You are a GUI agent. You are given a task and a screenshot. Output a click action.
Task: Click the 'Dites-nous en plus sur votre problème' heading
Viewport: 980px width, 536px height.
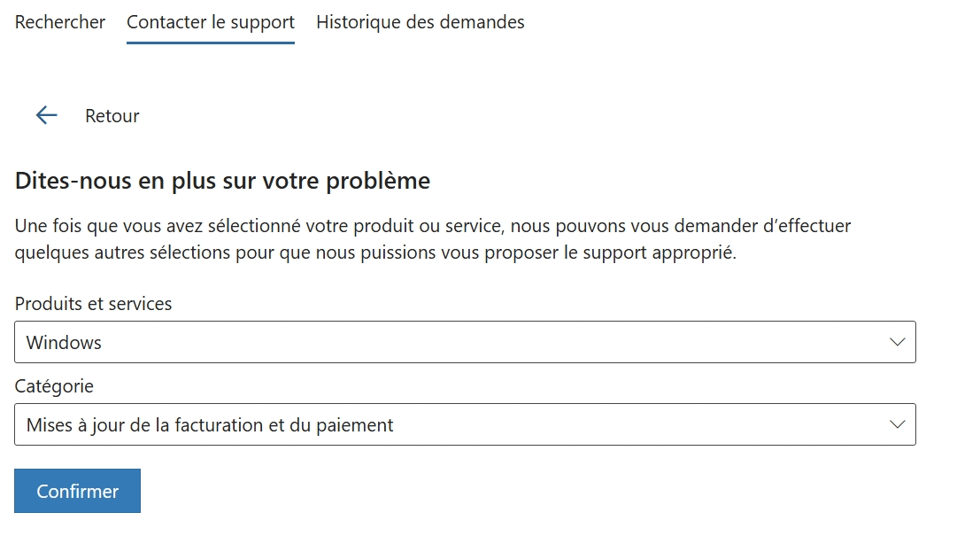(x=222, y=182)
